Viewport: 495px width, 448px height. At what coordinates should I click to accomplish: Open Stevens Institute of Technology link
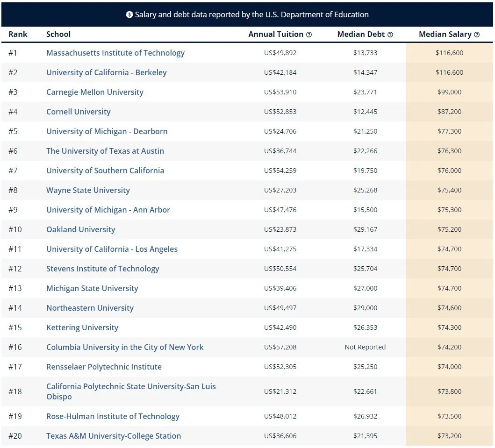click(102, 269)
